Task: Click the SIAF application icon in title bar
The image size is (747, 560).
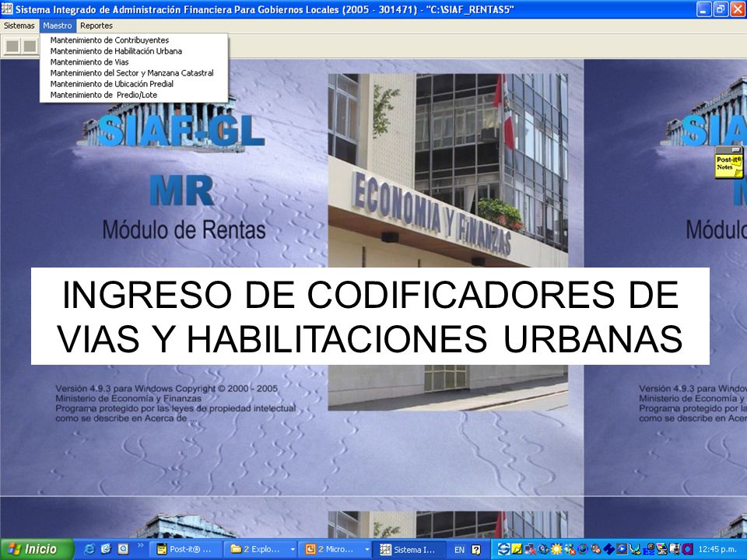Action: coord(7,9)
